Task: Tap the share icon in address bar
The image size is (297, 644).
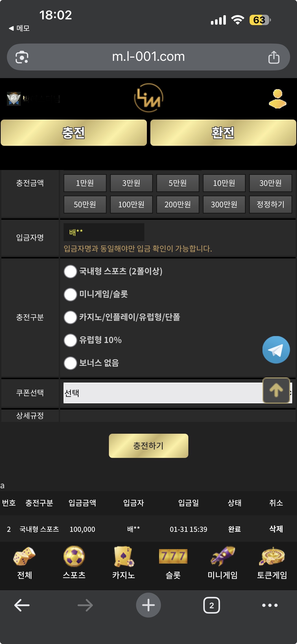Action: point(274,57)
